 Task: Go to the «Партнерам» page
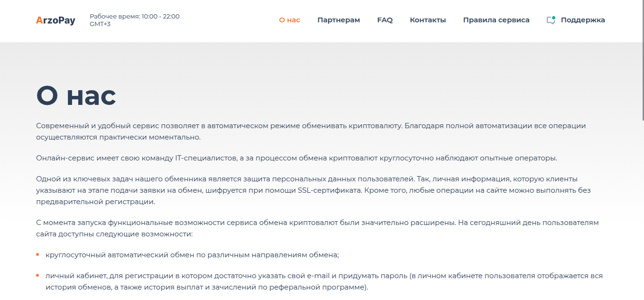click(x=339, y=20)
